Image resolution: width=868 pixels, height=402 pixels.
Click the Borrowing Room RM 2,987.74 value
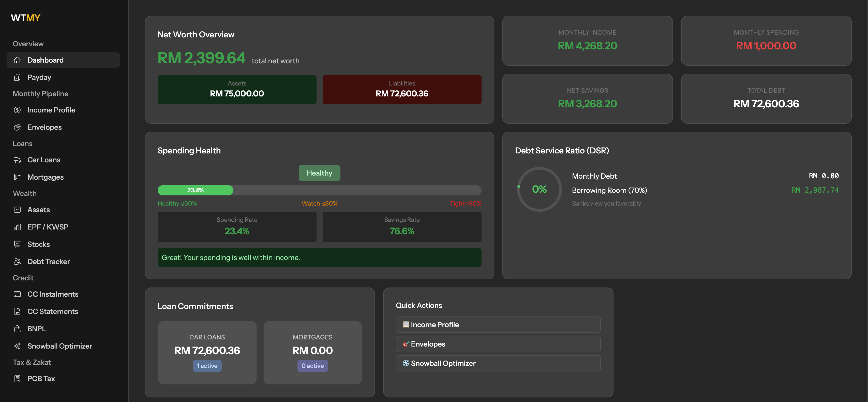[815, 190]
